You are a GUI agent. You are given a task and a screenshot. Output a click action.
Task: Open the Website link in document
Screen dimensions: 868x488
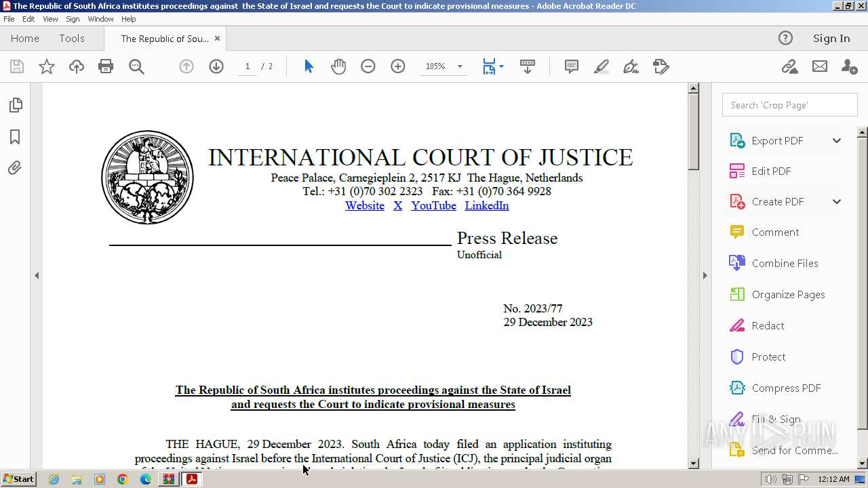[365, 205]
